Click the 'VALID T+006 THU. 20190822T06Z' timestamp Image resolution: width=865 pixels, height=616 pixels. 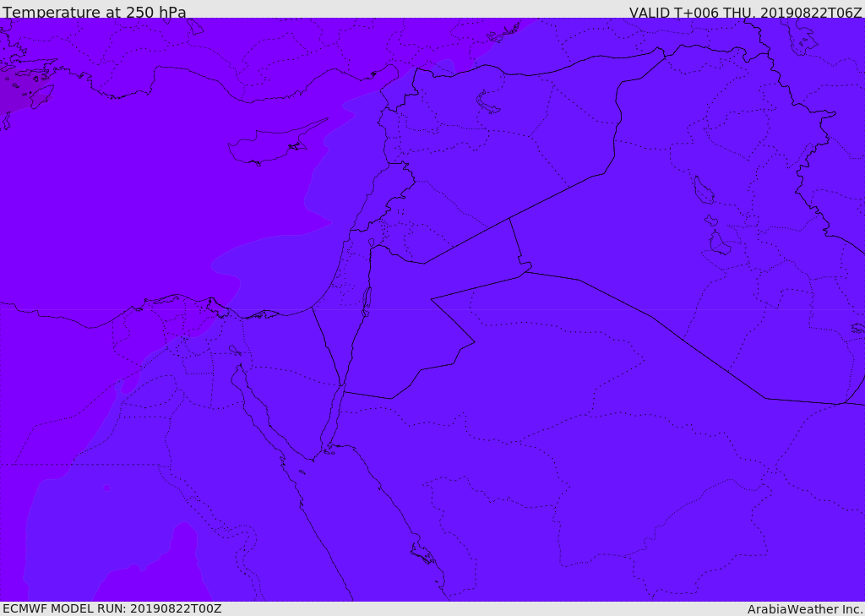(745, 12)
